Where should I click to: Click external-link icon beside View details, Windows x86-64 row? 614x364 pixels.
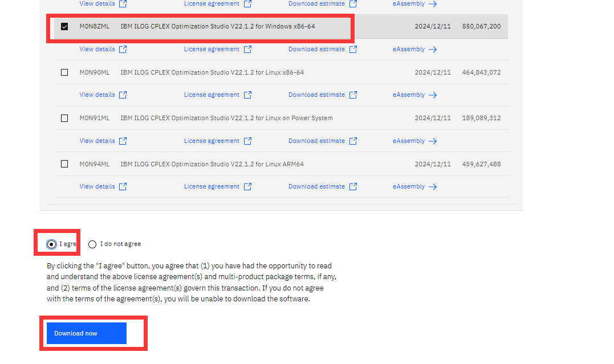tap(123, 50)
